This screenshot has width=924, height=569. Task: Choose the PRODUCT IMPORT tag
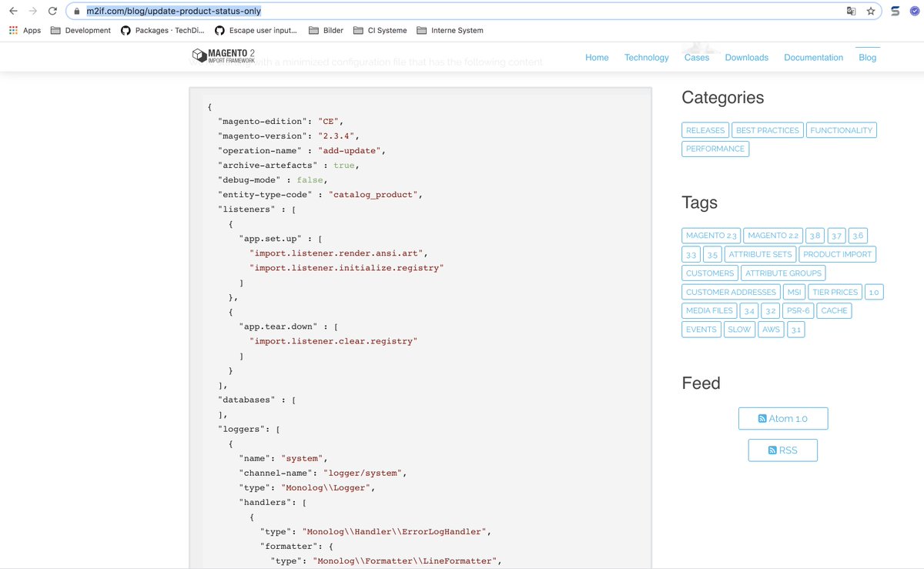[837, 254]
